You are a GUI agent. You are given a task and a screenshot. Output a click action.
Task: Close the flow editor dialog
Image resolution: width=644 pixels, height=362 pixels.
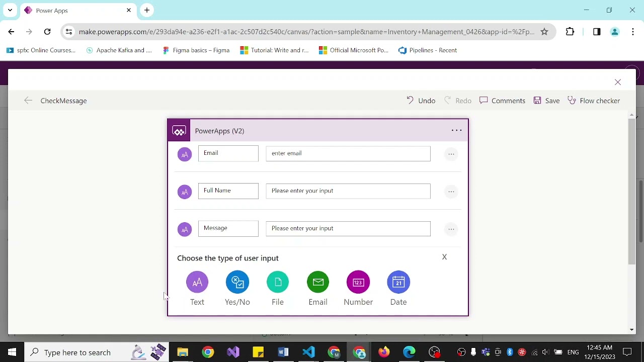pyautogui.click(x=618, y=82)
